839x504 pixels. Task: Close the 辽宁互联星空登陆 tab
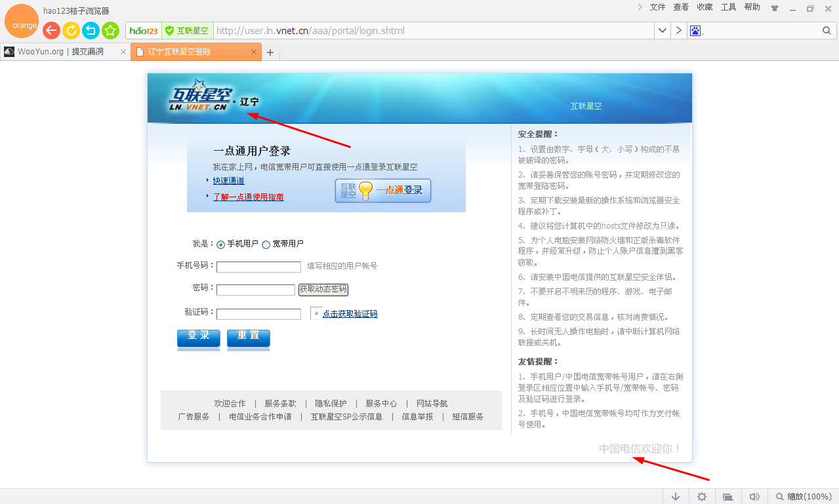pyautogui.click(x=254, y=52)
